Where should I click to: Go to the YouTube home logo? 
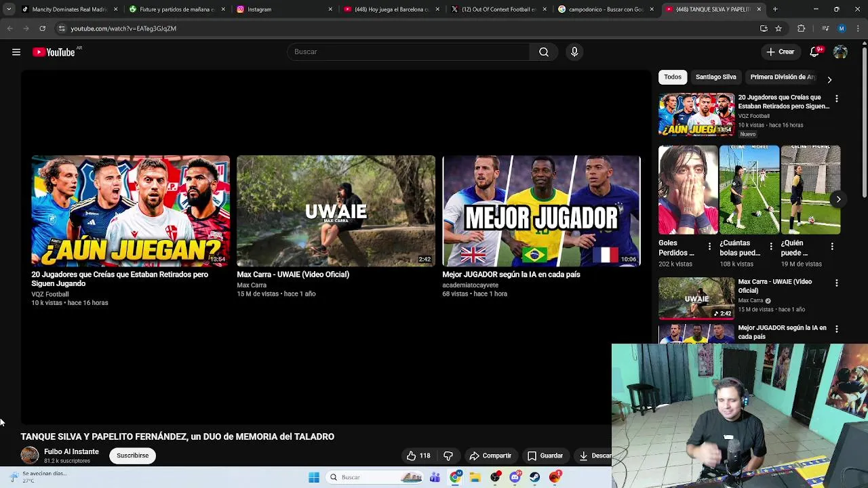coord(54,52)
